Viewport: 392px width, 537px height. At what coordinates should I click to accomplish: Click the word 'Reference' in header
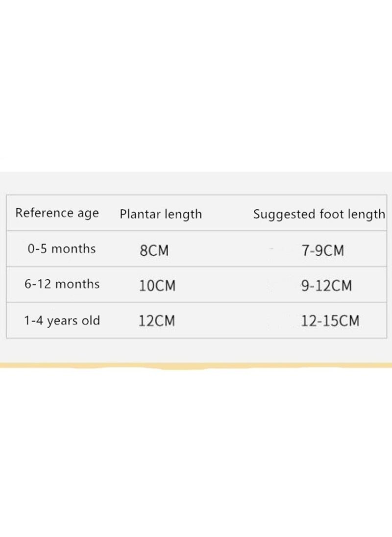[x=45, y=213]
